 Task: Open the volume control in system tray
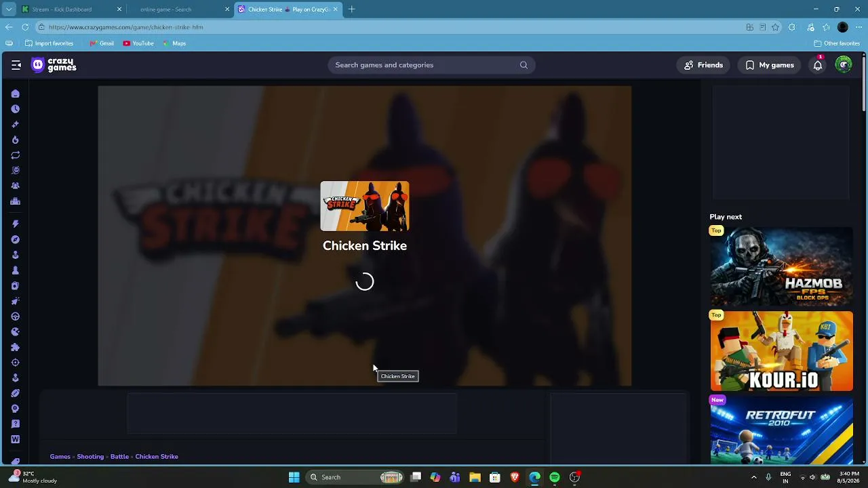click(x=812, y=477)
